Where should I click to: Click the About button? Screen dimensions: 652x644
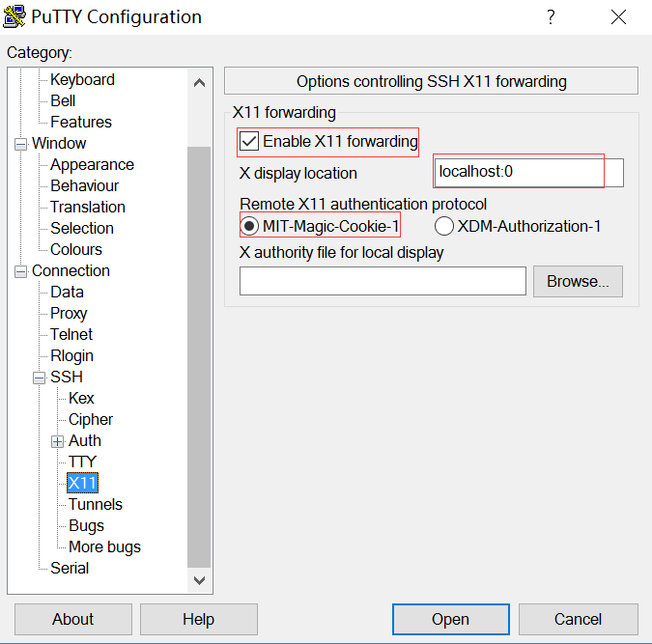click(x=73, y=619)
